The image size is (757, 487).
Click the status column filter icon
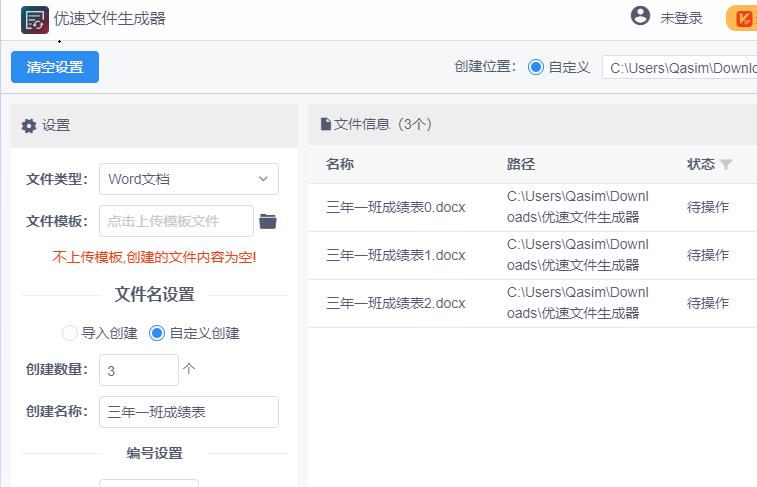[x=726, y=165]
